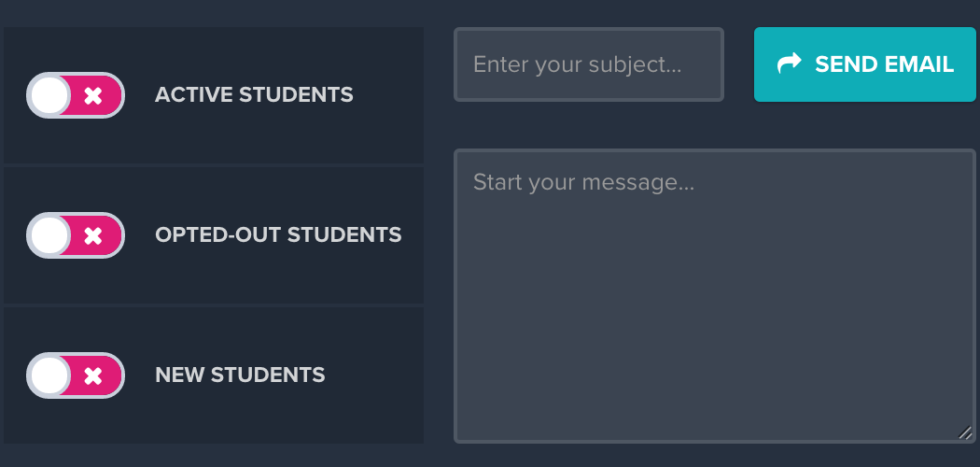This screenshot has height=467, width=980.
Task: Toggle the Active Students switch
Action: [x=75, y=95]
